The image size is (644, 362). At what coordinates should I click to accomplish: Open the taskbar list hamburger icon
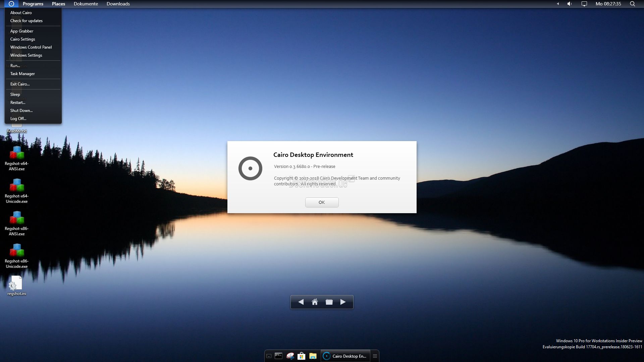click(375, 356)
